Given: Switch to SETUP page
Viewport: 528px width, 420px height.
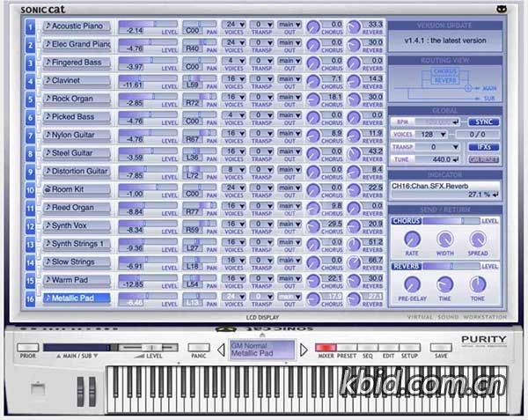Looking at the screenshot, I should 409,347.
